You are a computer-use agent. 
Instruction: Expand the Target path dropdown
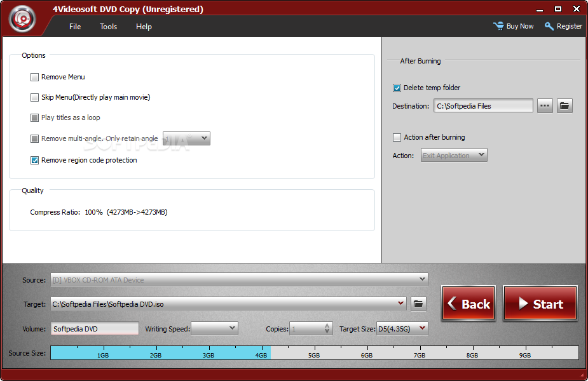pos(401,304)
